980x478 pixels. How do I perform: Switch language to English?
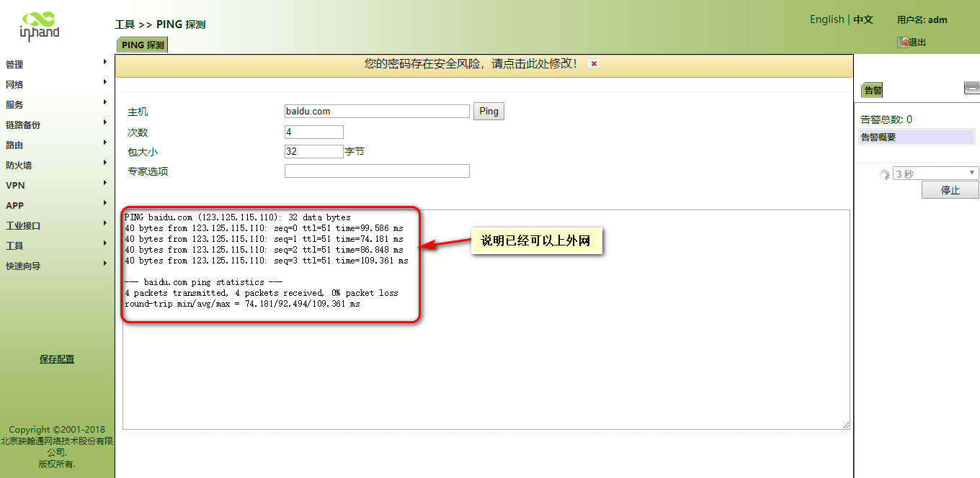click(x=827, y=19)
